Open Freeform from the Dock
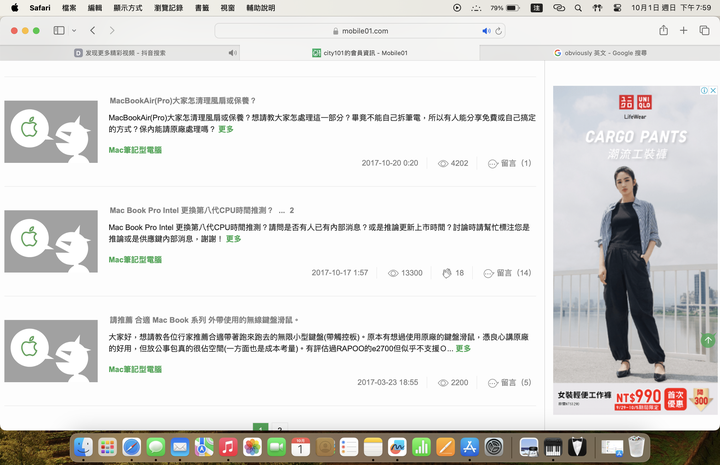720x465 pixels. click(x=397, y=447)
